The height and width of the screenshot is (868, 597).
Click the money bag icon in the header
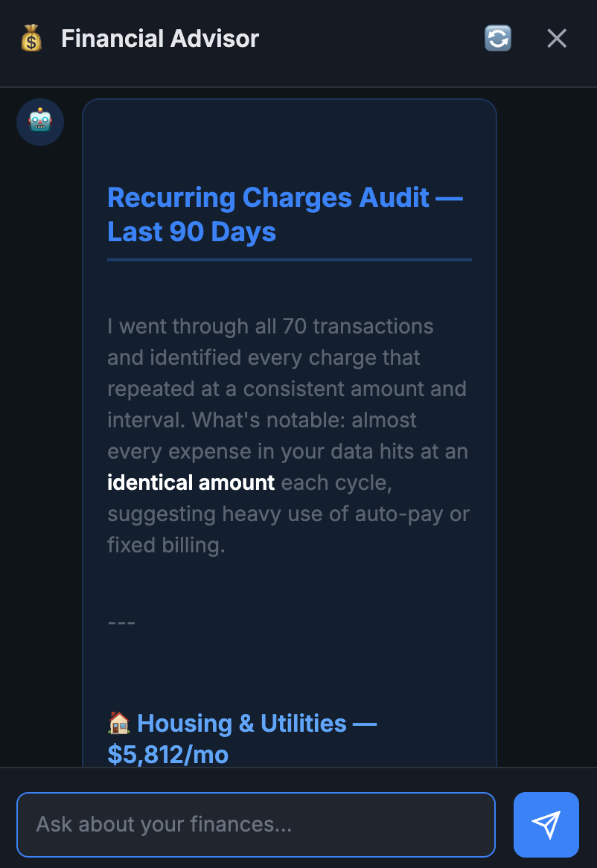(31, 38)
